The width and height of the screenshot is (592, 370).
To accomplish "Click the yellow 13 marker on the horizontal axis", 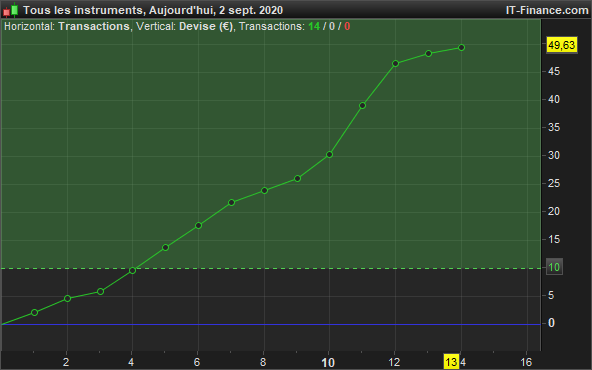I will [451, 362].
